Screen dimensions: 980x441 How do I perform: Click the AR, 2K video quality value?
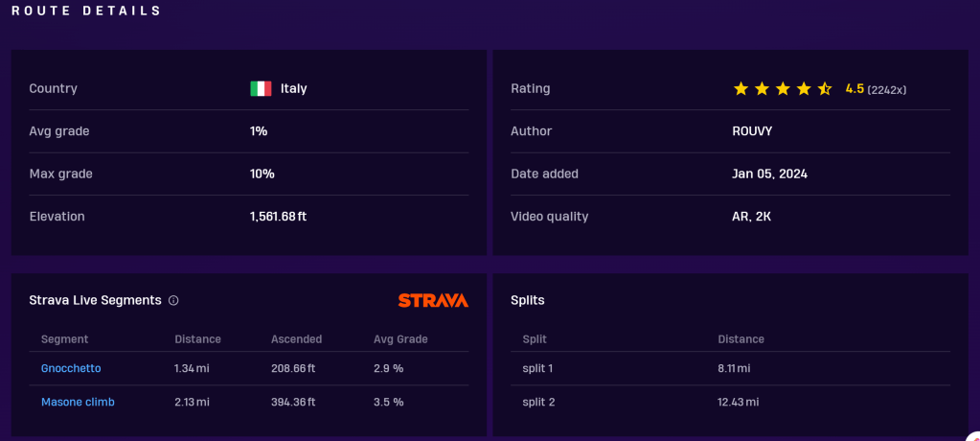point(751,217)
